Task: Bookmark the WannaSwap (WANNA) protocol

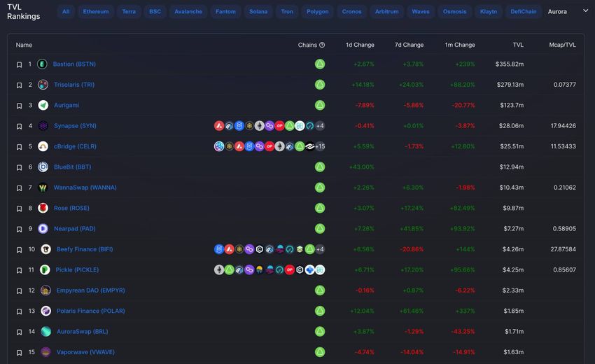Action: pyautogui.click(x=19, y=188)
